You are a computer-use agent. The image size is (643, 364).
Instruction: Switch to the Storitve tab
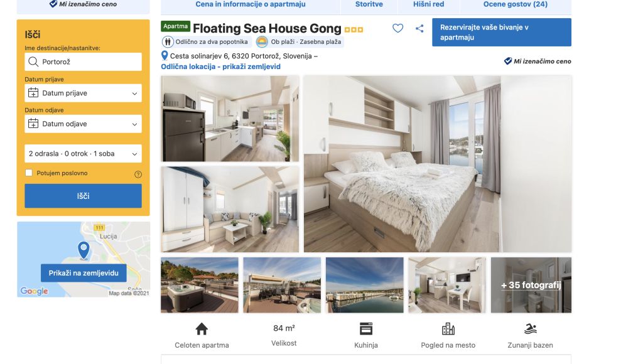tap(369, 4)
